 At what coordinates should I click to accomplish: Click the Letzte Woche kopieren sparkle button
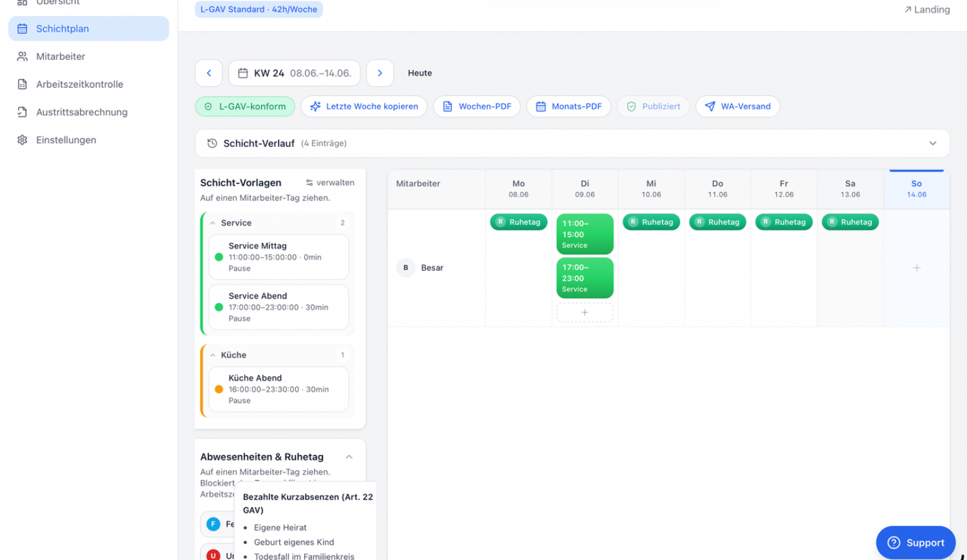(x=364, y=106)
